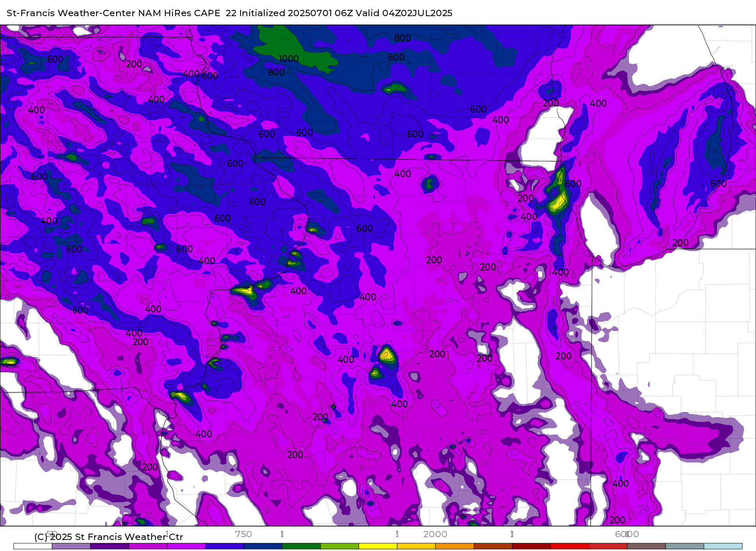The height and width of the screenshot is (551, 756).
Task: Click the '2000' legend scale label
Action: pyautogui.click(x=435, y=534)
